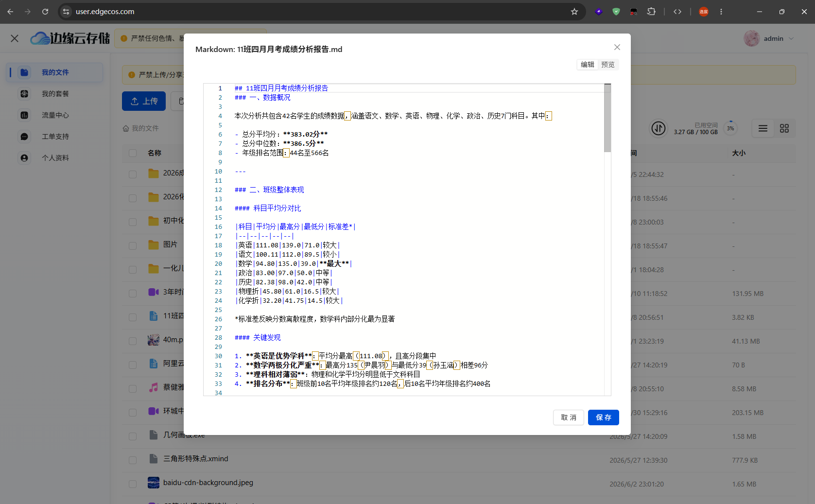Click the 40m.p thumbnail icon
Screen dimensions: 815x504
tap(154, 340)
